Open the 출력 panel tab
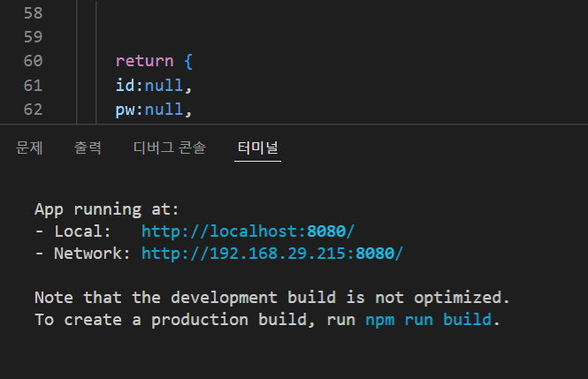This screenshot has height=379, width=588. (88, 148)
